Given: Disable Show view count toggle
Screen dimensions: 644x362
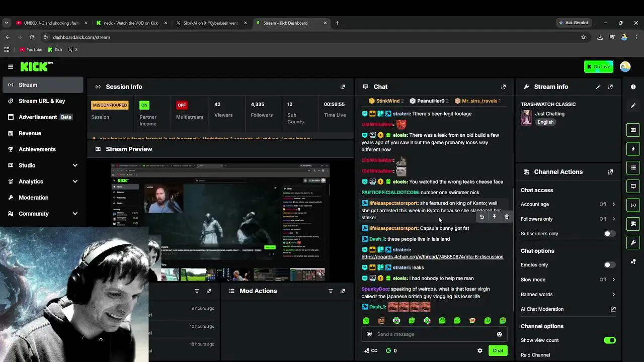Looking at the screenshot, I should (x=609, y=340).
